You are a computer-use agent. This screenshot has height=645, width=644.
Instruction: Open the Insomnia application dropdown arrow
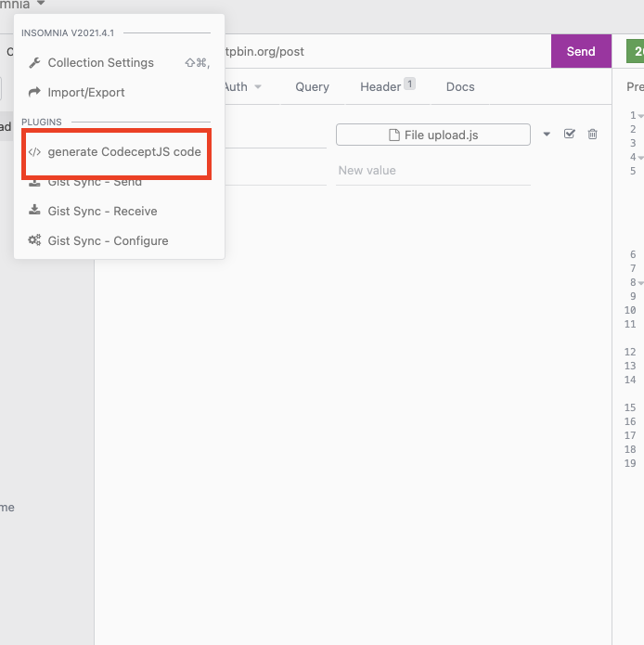(x=41, y=3)
